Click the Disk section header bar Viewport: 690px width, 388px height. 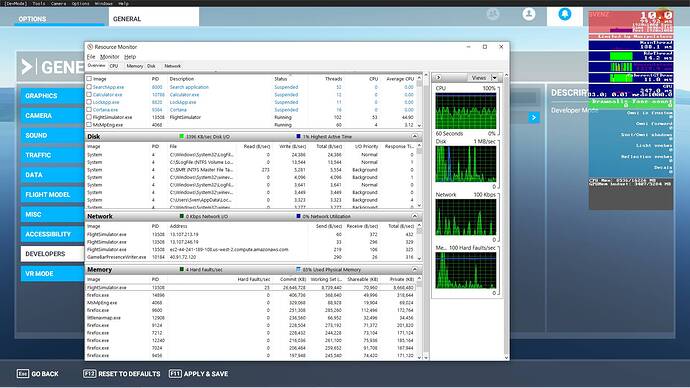(254, 136)
